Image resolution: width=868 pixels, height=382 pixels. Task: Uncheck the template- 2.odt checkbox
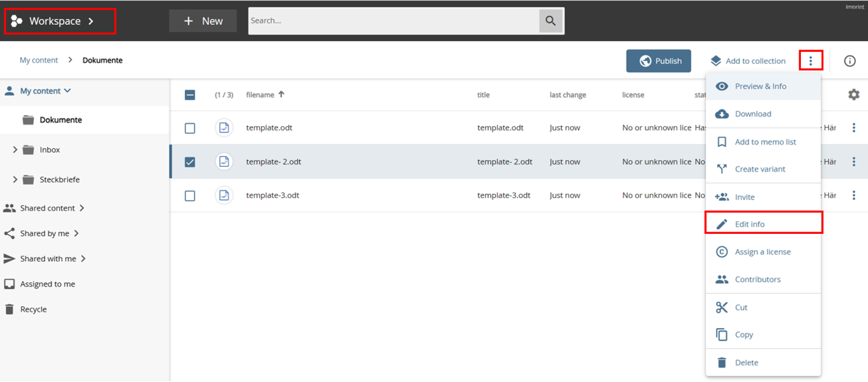tap(190, 162)
